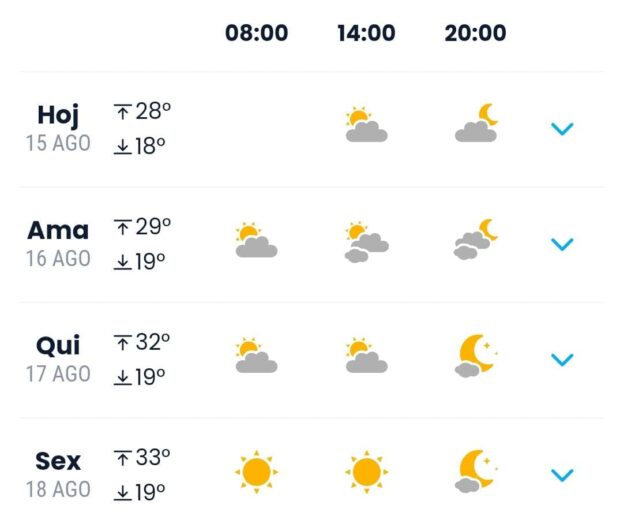Click the 32° max temperature on 17 AGO
620x531 pixels.
pos(143,343)
